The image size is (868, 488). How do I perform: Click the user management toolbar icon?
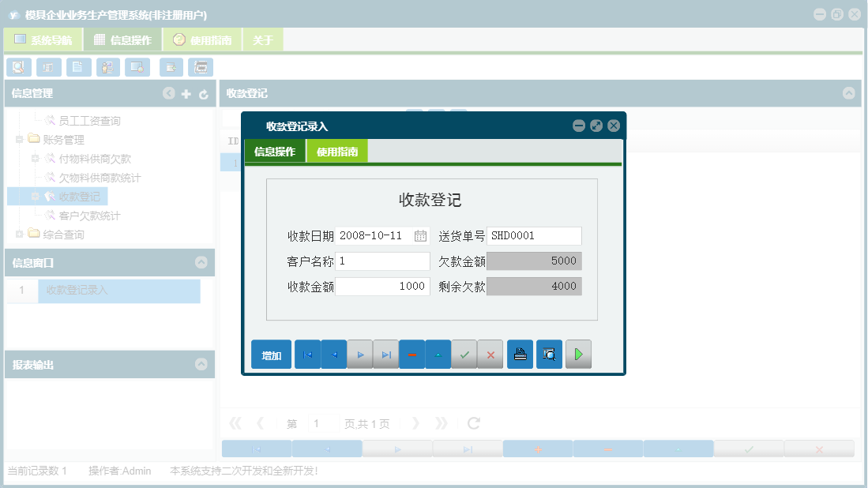(107, 67)
